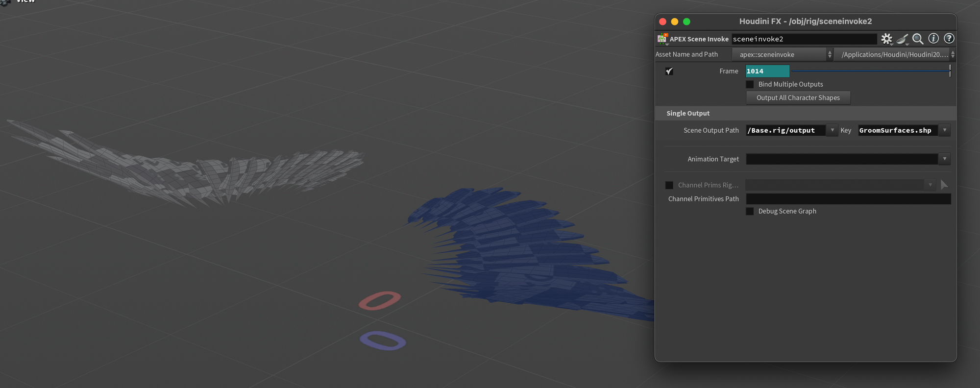Click the Frame parameter label
This screenshot has height=388, width=980.
(729, 71)
